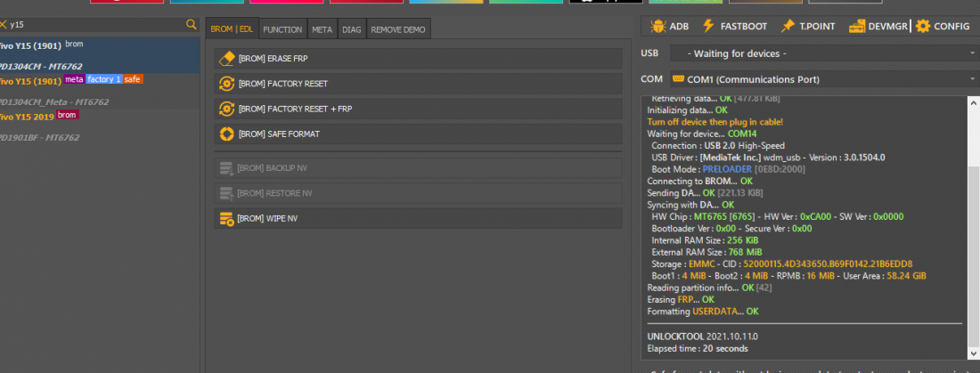The image size is (980, 373).
Task: Click the MT6765 HW Chip value
Action: point(711,217)
